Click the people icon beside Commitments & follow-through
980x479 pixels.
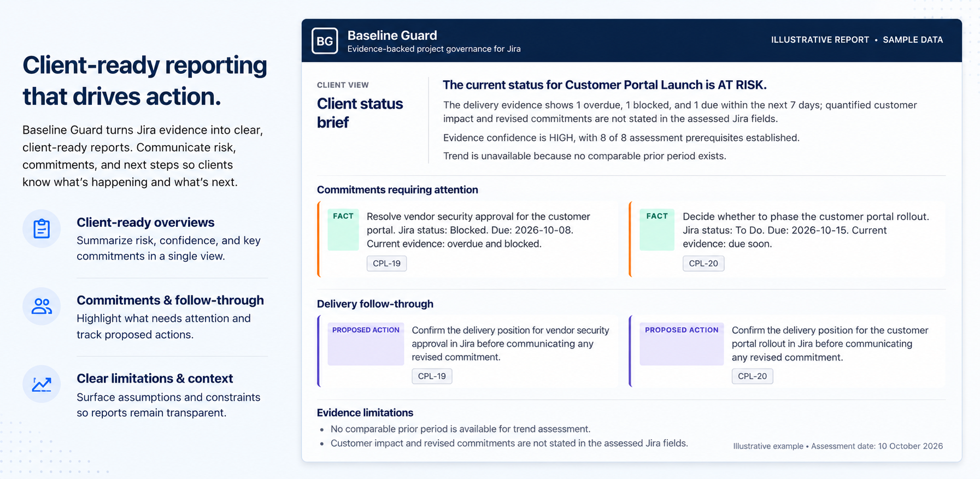(x=42, y=306)
